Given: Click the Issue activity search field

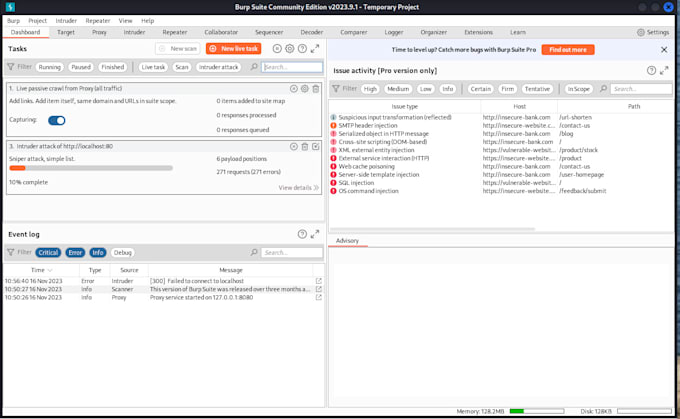Looking at the screenshot, I should click(641, 88).
